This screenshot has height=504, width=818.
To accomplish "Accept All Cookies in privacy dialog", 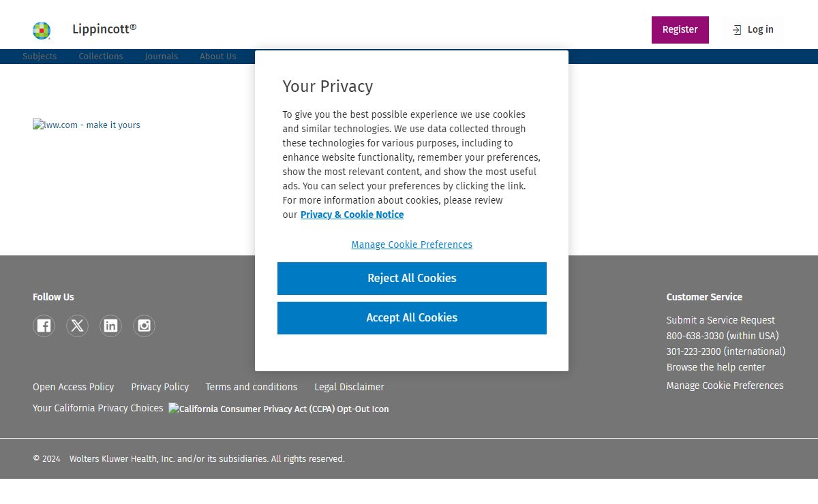I will (412, 317).
